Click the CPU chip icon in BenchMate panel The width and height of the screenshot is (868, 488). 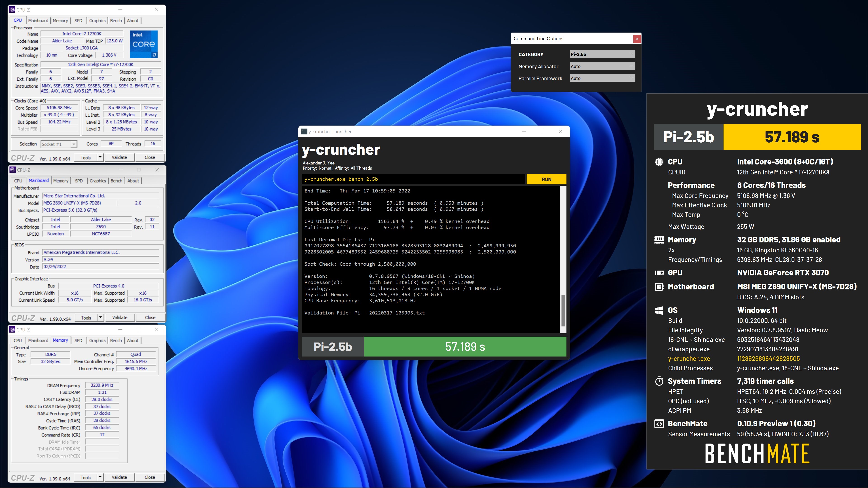pyautogui.click(x=659, y=162)
